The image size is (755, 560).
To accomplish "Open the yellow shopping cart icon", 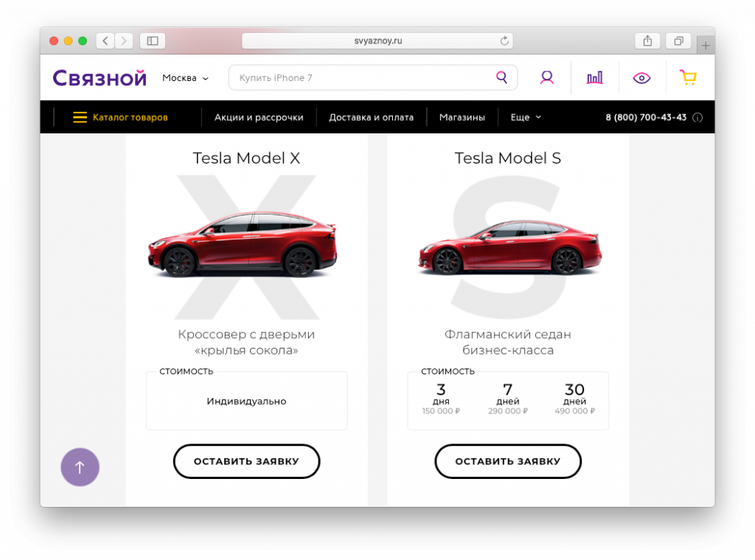I will [688, 77].
